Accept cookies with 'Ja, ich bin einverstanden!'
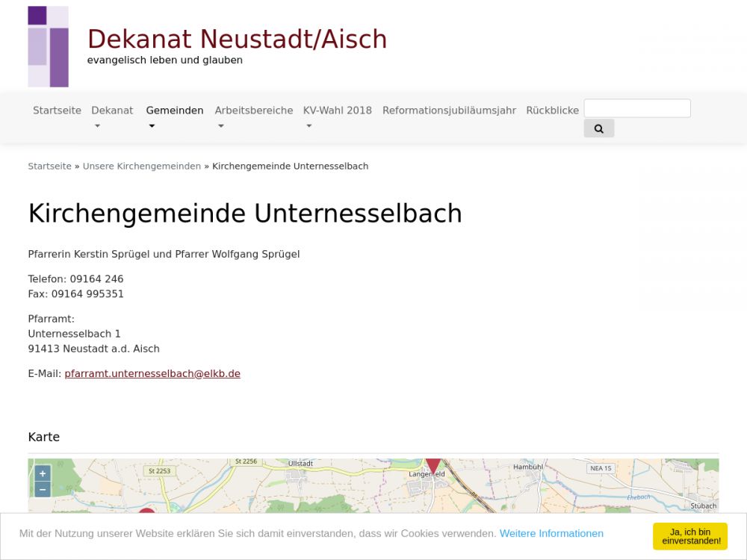This screenshot has height=560, width=747. 690,536
